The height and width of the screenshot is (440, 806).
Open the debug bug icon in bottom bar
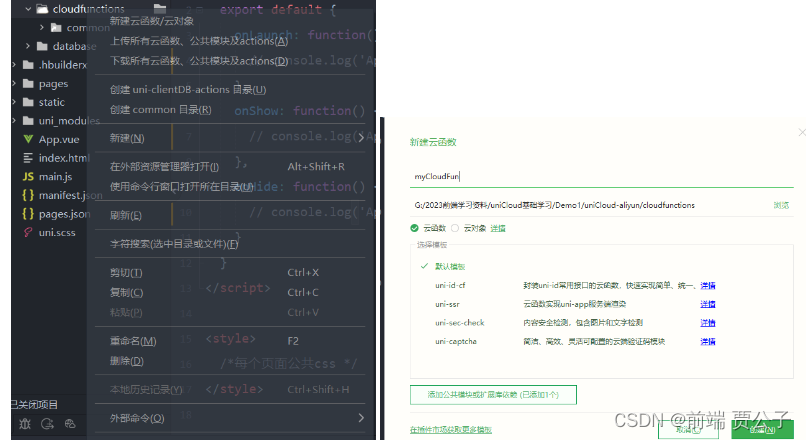click(x=25, y=424)
